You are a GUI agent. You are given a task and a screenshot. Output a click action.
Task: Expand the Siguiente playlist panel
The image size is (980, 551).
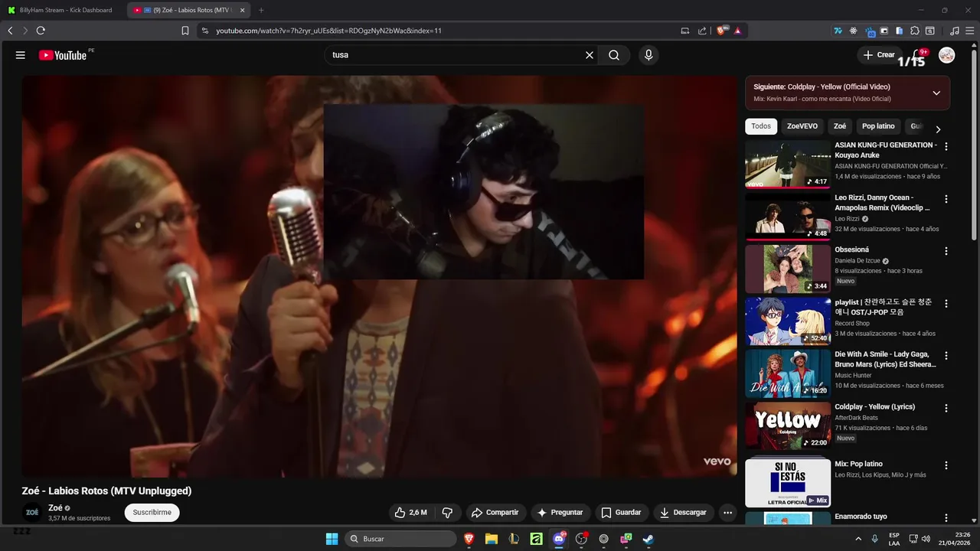point(936,93)
